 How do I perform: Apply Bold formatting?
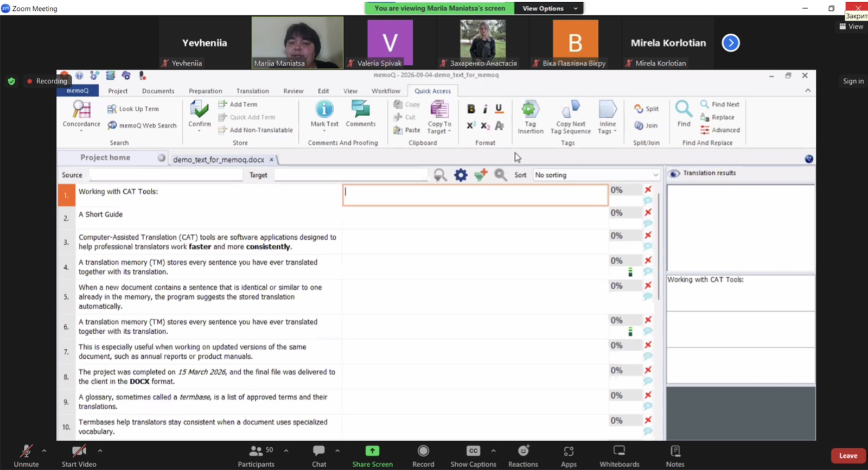[x=471, y=109]
